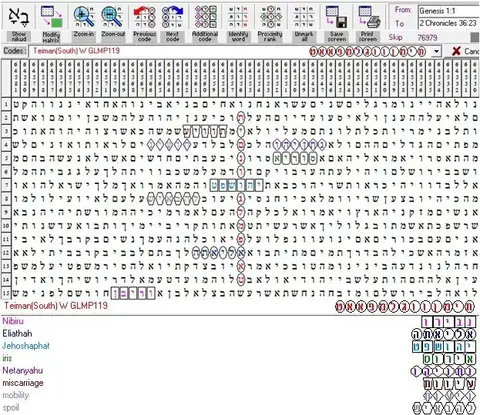Select iris in the code list
Screen dimensions: 480x415
click(7, 358)
